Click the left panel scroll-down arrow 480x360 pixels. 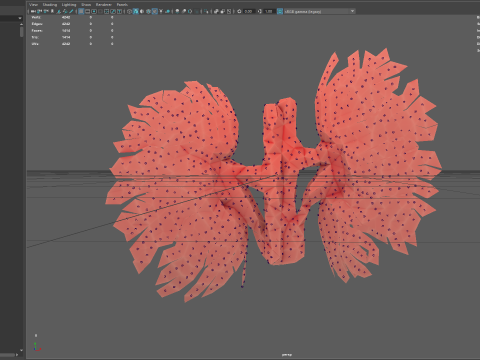pyautogui.click(x=21, y=350)
